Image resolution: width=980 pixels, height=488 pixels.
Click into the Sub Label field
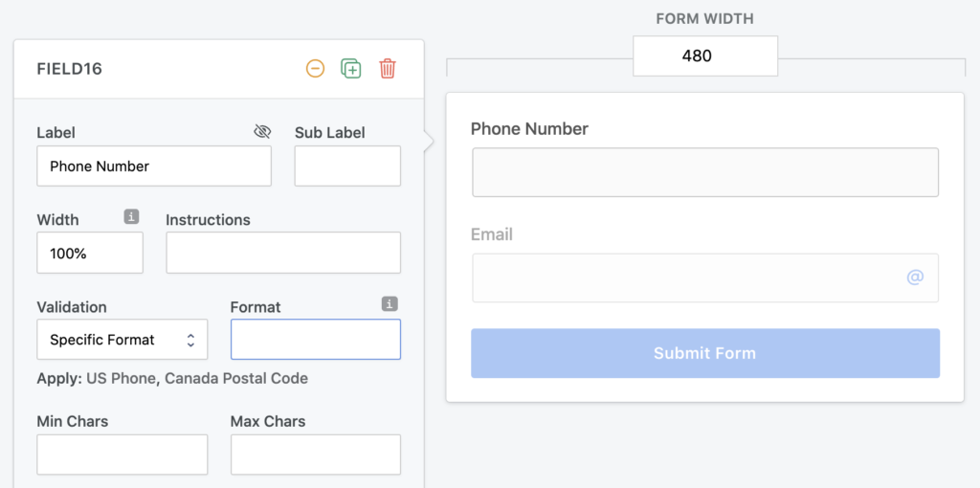click(x=347, y=166)
